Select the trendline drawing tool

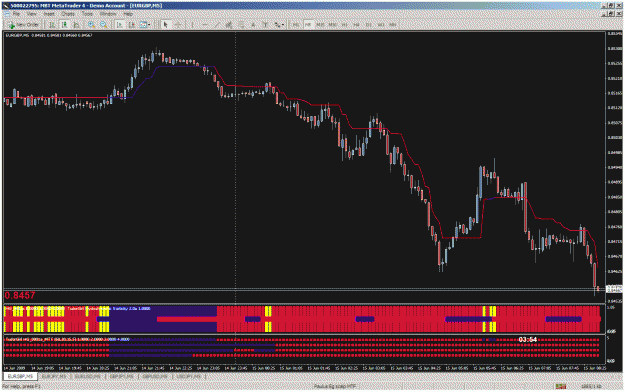(x=217, y=25)
